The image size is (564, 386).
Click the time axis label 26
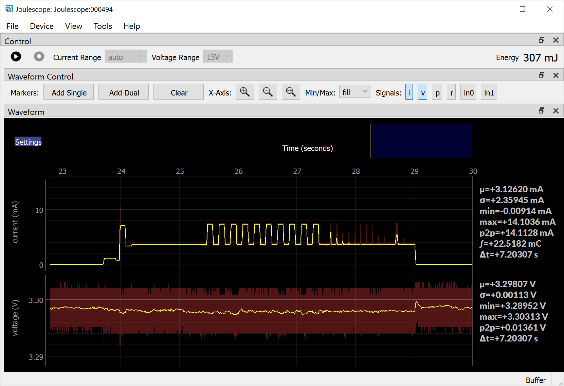[238, 171]
